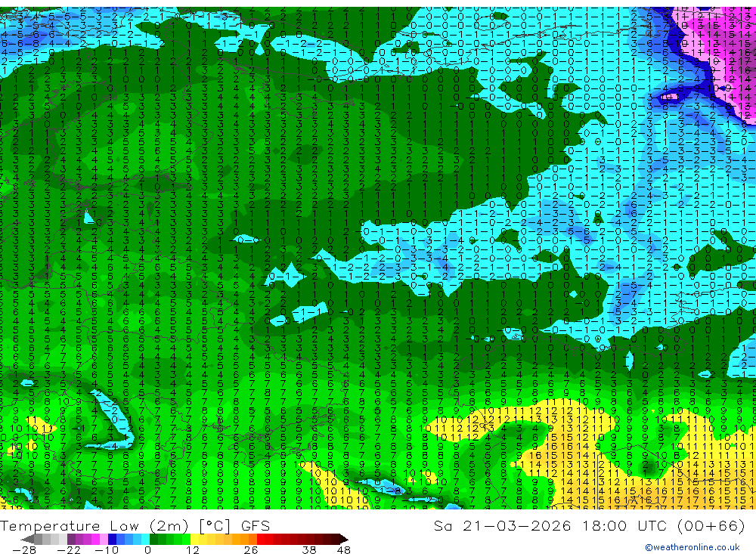The image size is (756, 554).
Task: Pick the bright red swatch right of label 26
Action: (261, 540)
